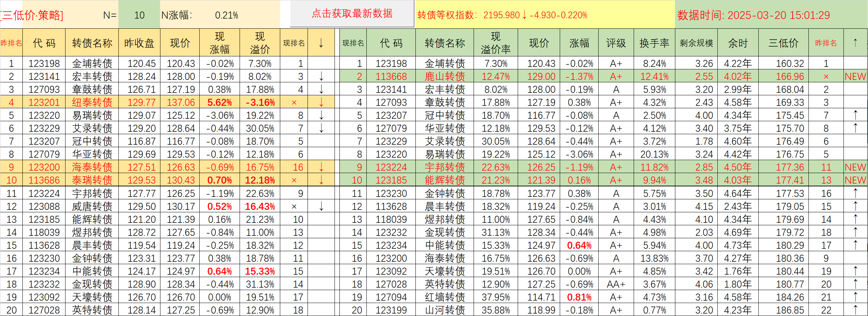Select the red 5.62% cell

[220, 102]
